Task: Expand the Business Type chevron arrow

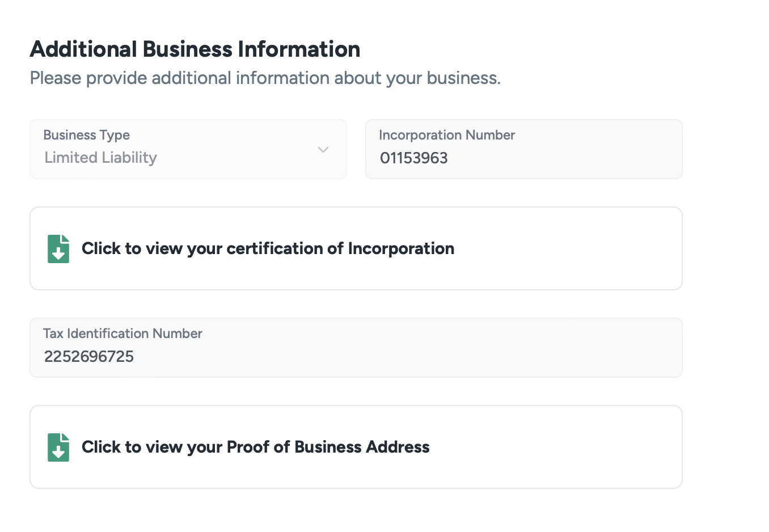Action: 323,150
